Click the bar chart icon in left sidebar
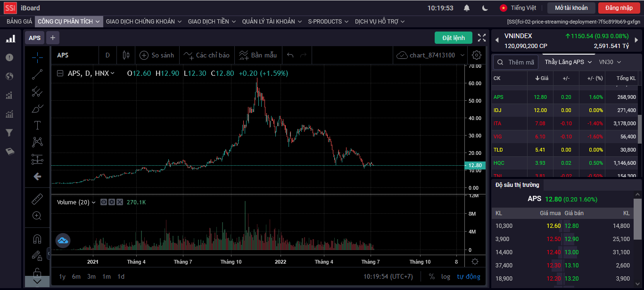The height and width of the screenshot is (290, 644). point(10,39)
